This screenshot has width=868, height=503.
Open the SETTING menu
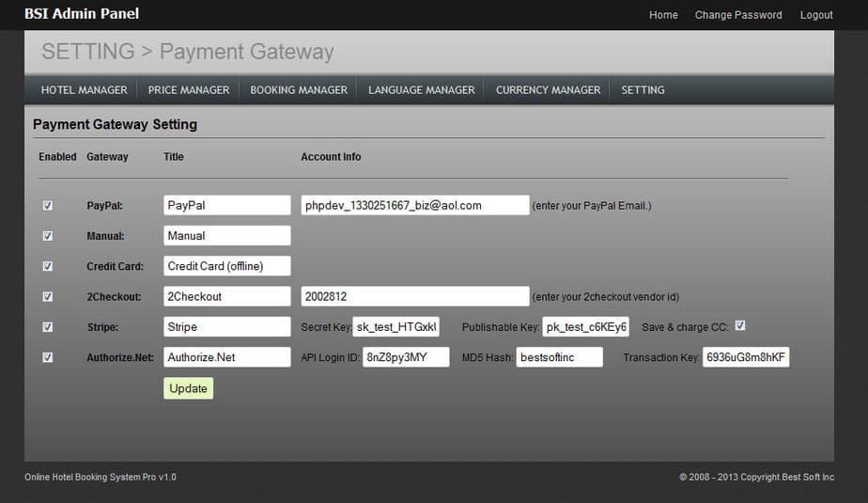(x=643, y=89)
